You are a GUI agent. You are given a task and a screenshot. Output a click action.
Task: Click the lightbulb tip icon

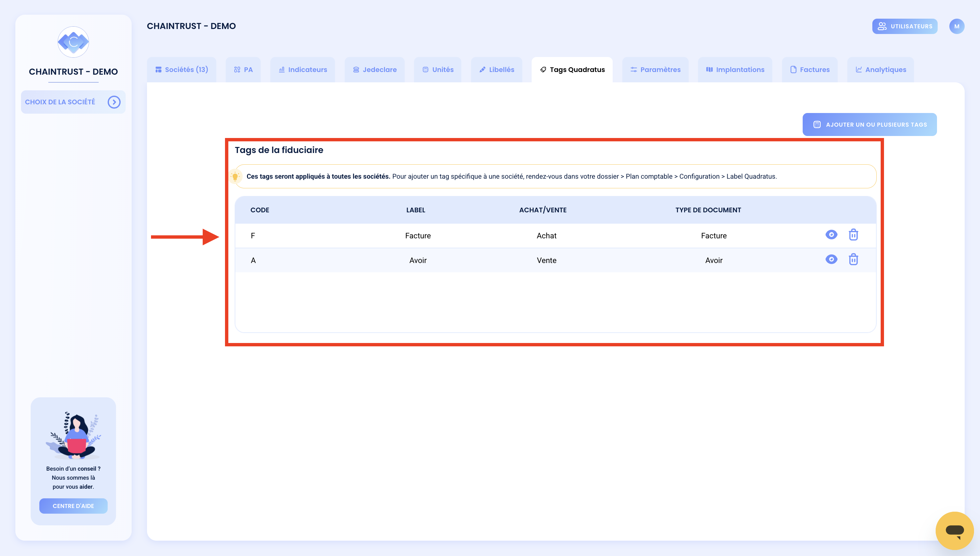[x=235, y=176]
